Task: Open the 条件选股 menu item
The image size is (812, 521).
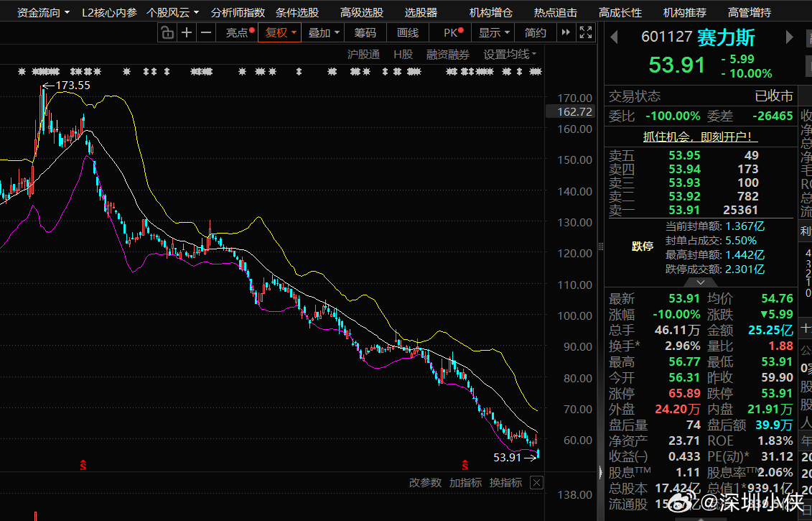Action: point(297,12)
